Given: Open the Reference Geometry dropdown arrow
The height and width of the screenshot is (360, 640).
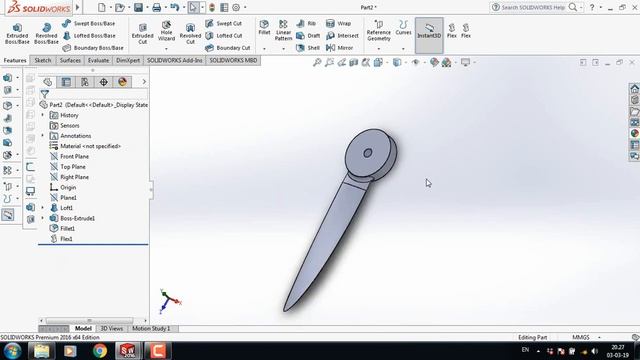Looking at the screenshot, I should coord(378,49).
